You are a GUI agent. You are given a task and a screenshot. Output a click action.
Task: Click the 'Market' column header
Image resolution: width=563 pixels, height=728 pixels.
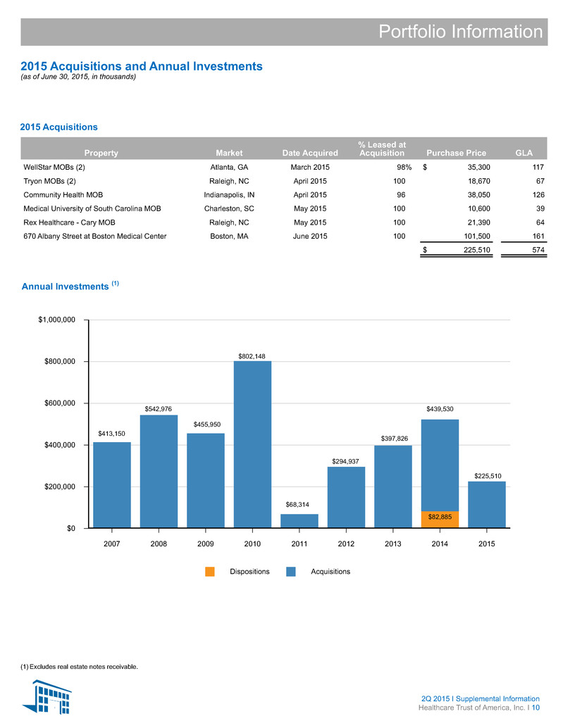(229, 153)
